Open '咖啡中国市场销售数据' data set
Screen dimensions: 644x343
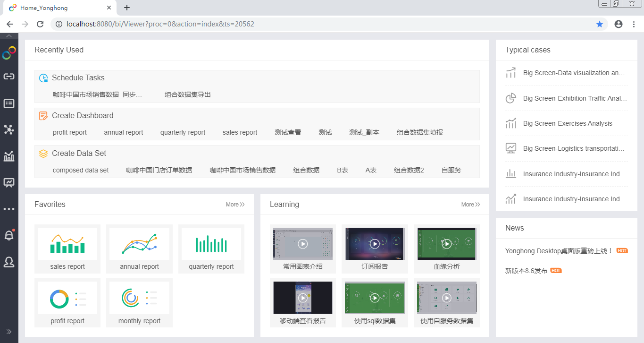click(x=243, y=170)
